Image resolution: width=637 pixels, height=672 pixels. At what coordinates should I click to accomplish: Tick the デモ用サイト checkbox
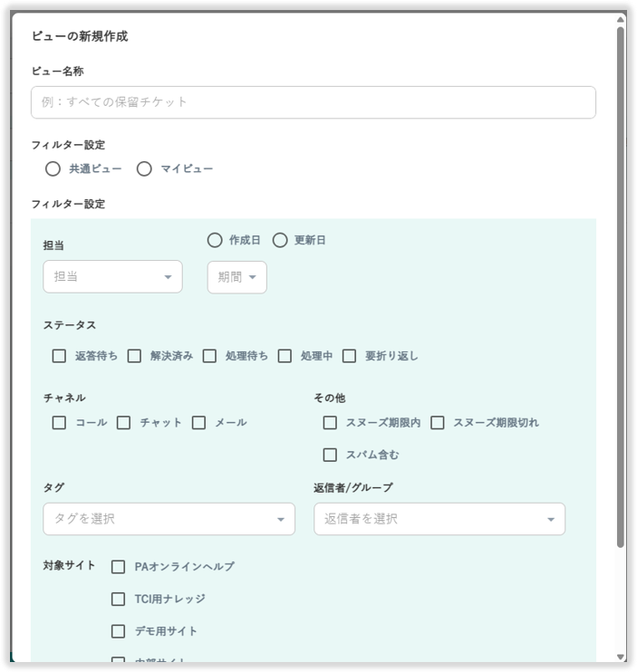pyautogui.click(x=119, y=631)
